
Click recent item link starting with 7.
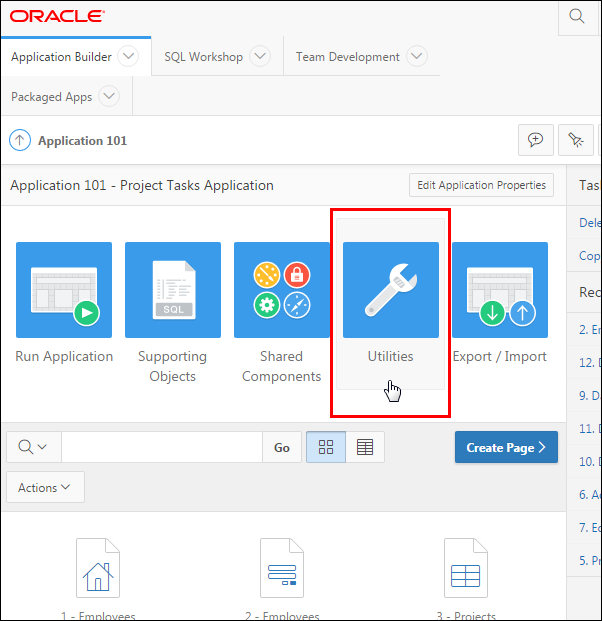point(590,528)
